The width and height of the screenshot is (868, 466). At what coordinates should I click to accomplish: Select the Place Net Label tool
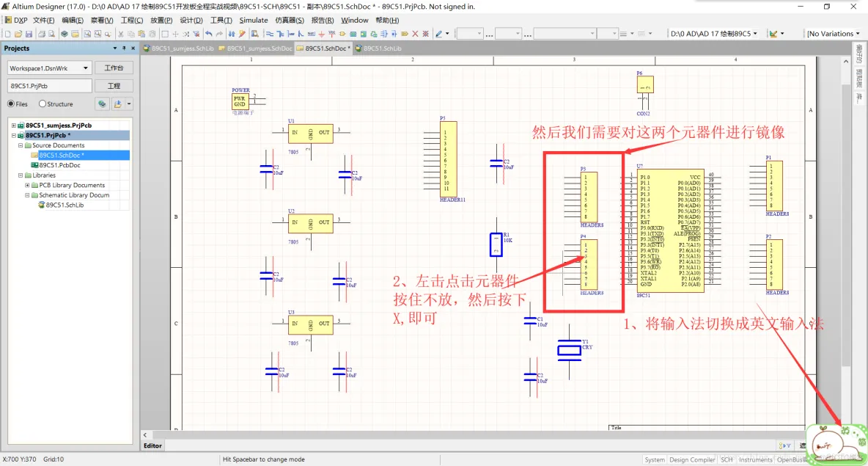point(311,34)
